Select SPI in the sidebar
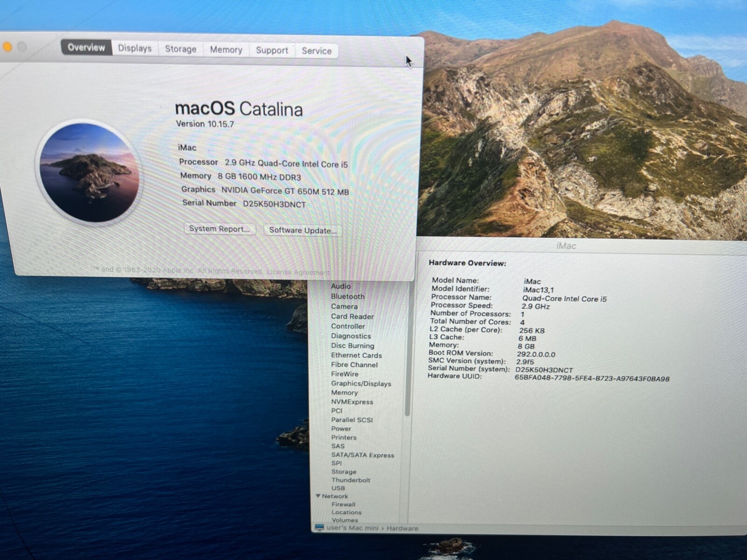747x560 pixels. (x=337, y=463)
